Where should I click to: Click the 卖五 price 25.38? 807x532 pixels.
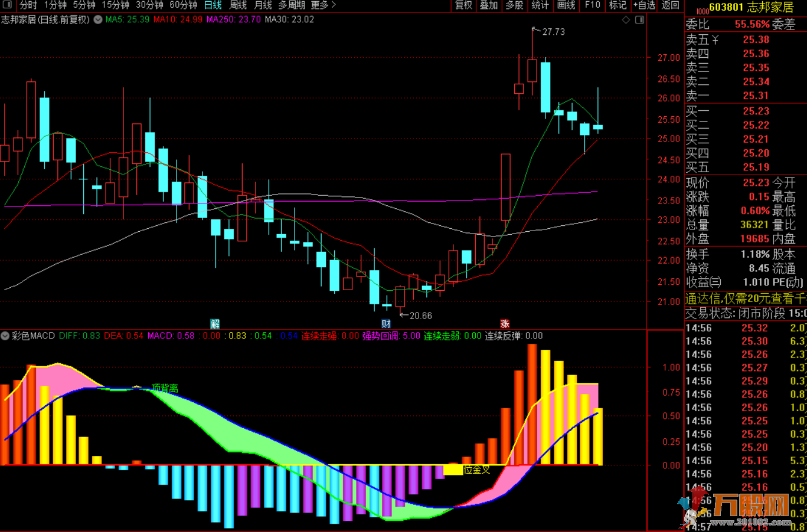coord(756,40)
